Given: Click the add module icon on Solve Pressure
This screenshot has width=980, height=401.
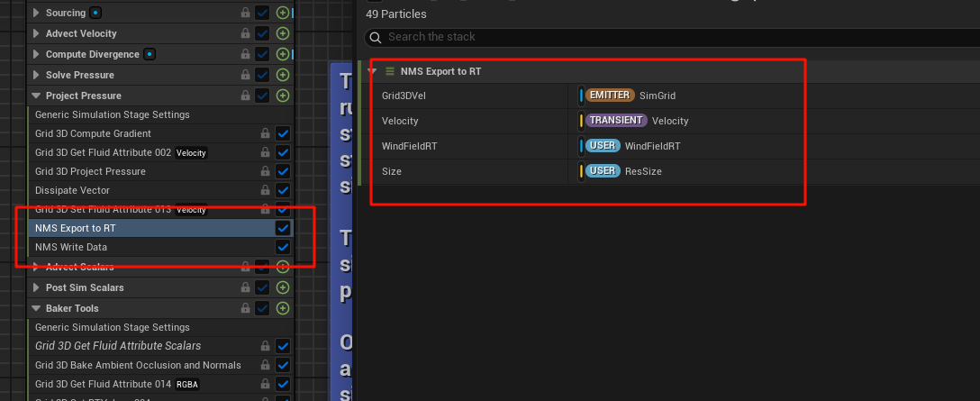Looking at the screenshot, I should click(283, 75).
